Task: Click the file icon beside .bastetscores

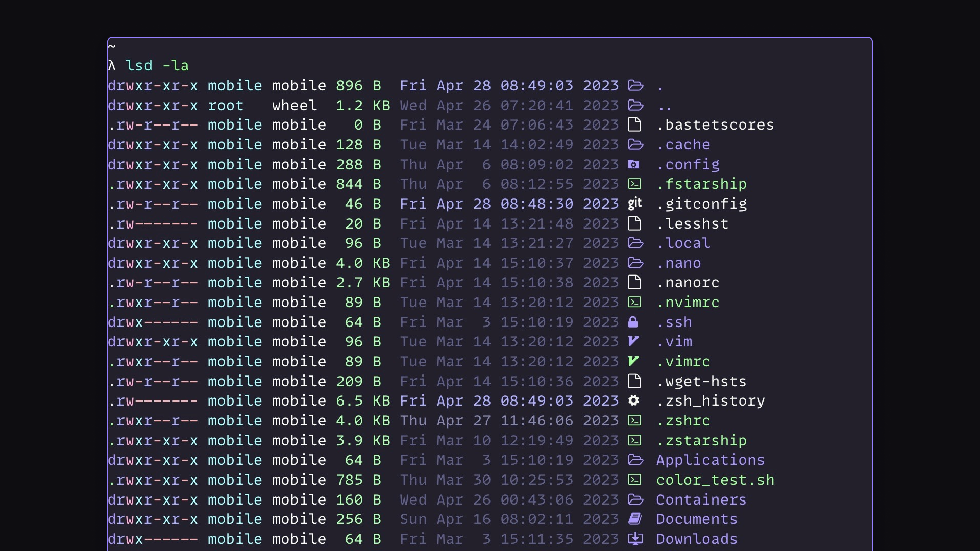Action: 634,124
